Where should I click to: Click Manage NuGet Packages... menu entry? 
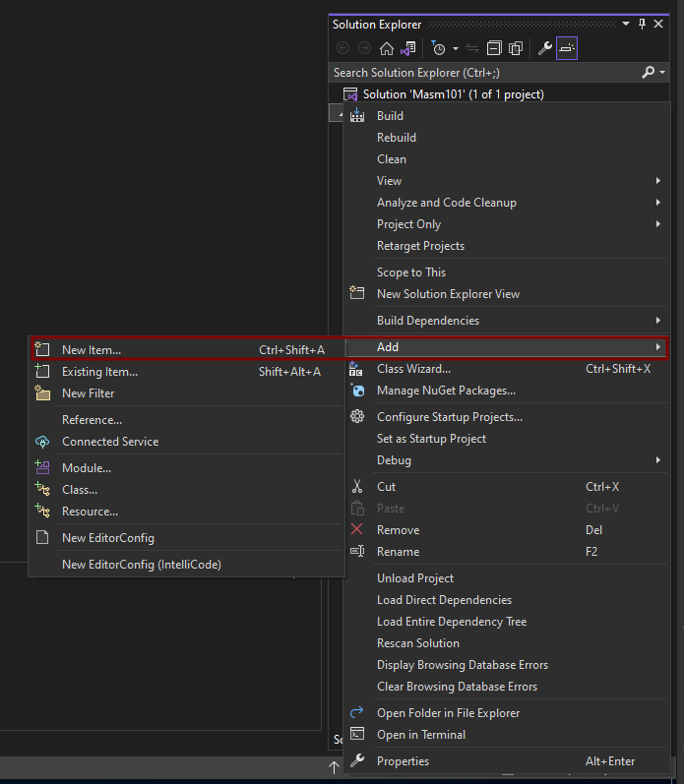tap(446, 391)
